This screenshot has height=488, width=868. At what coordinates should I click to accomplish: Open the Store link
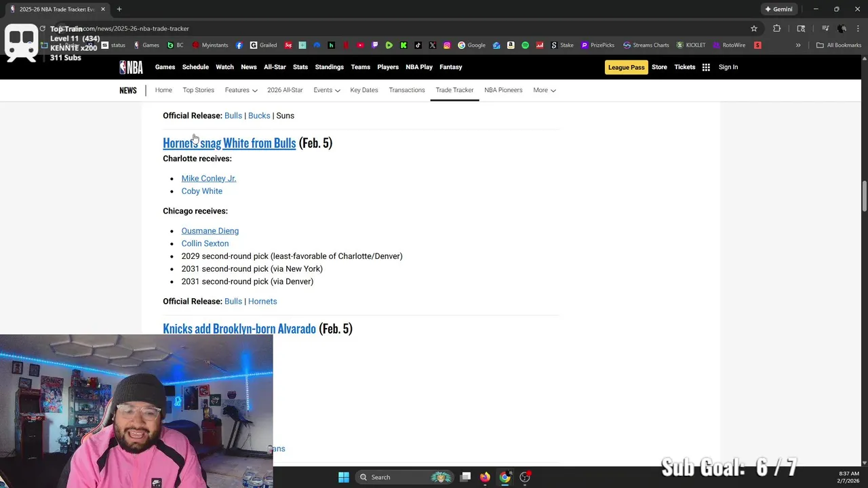pyautogui.click(x=660, y=67)
